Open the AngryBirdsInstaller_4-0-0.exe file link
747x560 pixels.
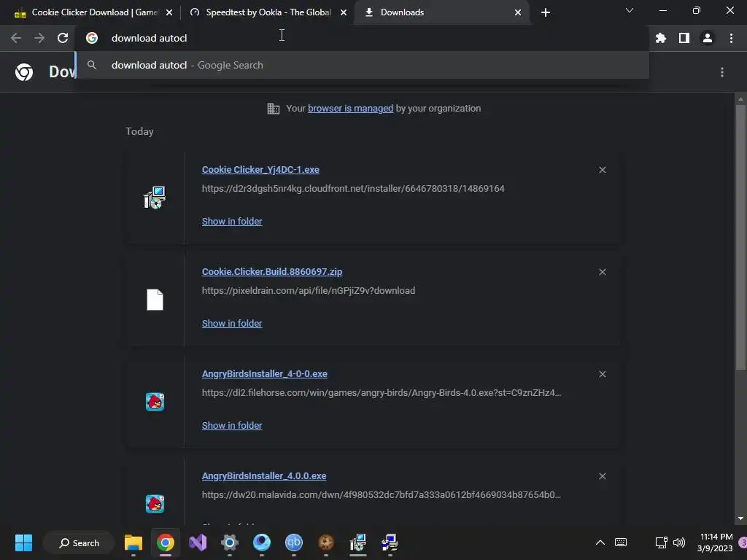(264, 374)
